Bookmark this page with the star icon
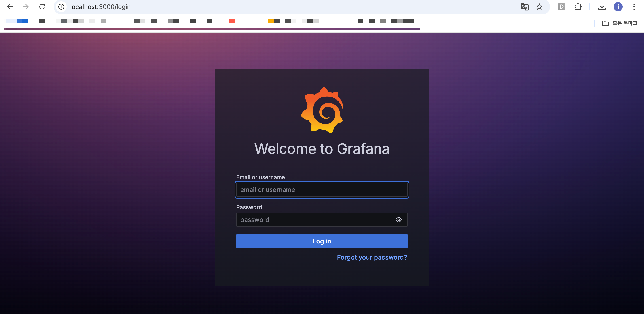 [x=539, y=7]
